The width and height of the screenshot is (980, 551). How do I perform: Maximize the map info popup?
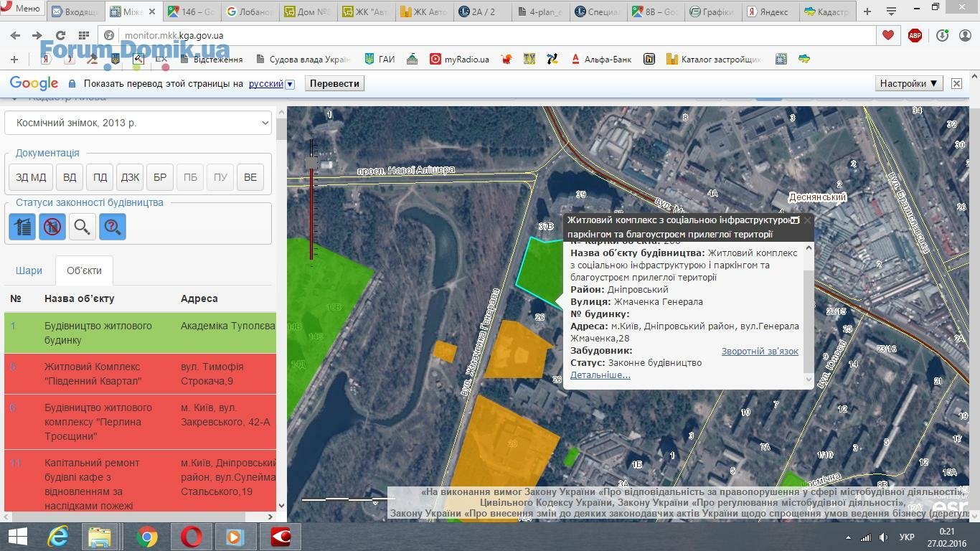coord(794,220)
